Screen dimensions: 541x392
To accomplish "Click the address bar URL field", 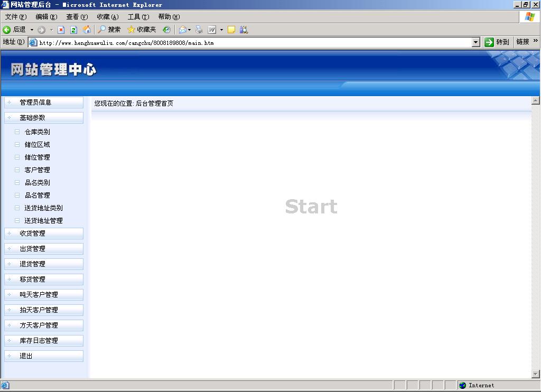I will pos(250,42).
